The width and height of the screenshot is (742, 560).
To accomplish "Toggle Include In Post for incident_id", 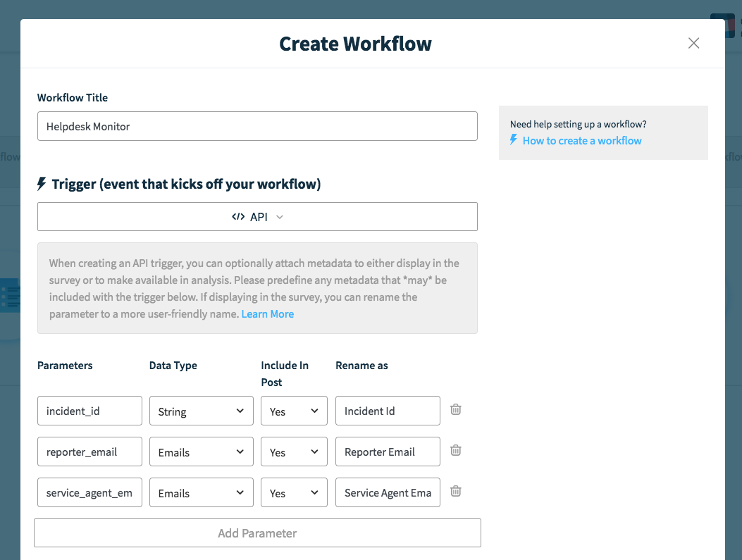I will tap(294, 411).
